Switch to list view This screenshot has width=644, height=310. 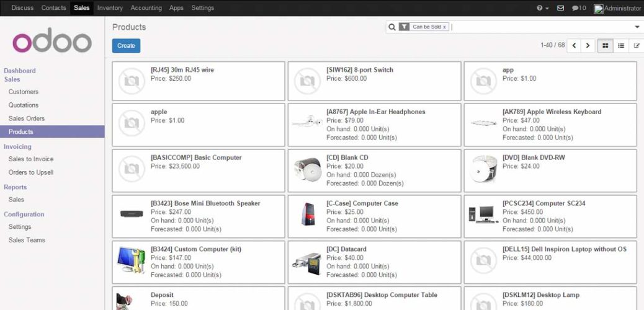point(621,46)
